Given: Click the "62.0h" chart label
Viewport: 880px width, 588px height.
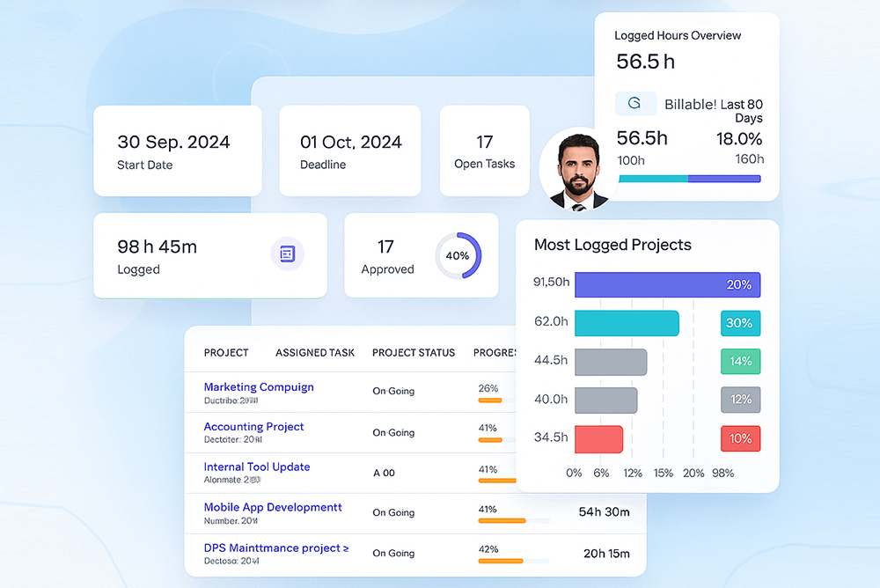Looking at the screenshot, I should tap(551, 321).
